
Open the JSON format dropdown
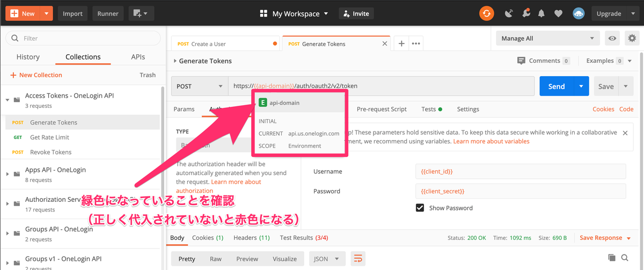pos(327,259)
